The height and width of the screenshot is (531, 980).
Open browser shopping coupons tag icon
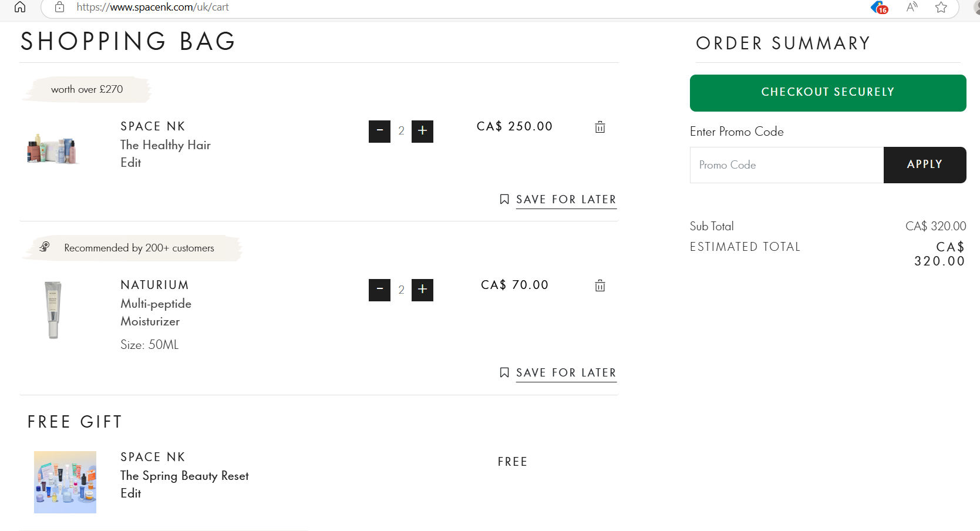coord(878,7)
